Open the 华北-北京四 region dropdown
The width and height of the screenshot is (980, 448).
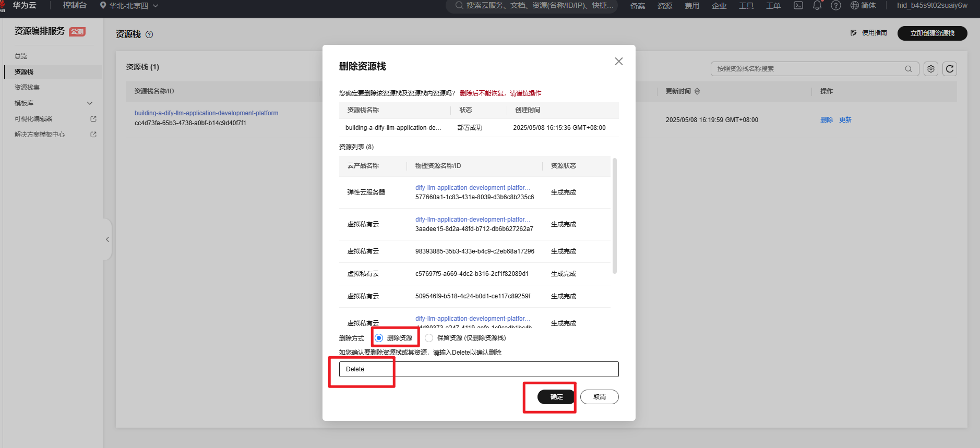tap(129, 6)
